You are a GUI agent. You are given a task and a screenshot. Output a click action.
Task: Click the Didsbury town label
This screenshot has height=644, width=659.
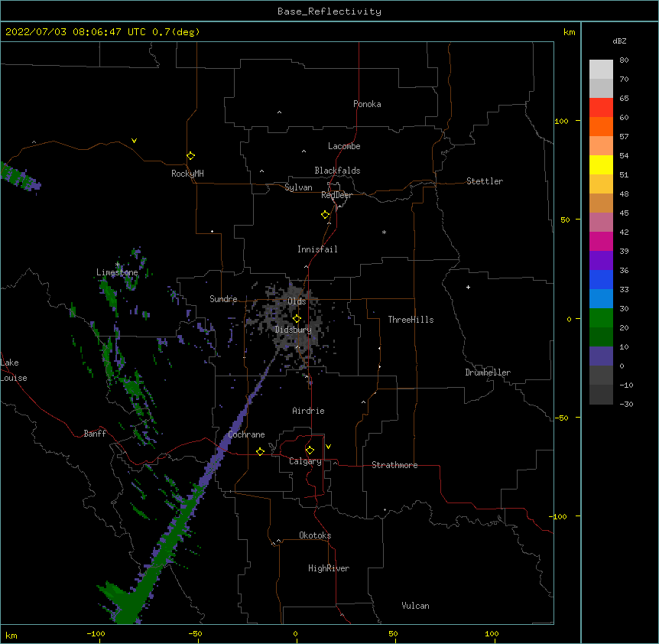point(293,330)
